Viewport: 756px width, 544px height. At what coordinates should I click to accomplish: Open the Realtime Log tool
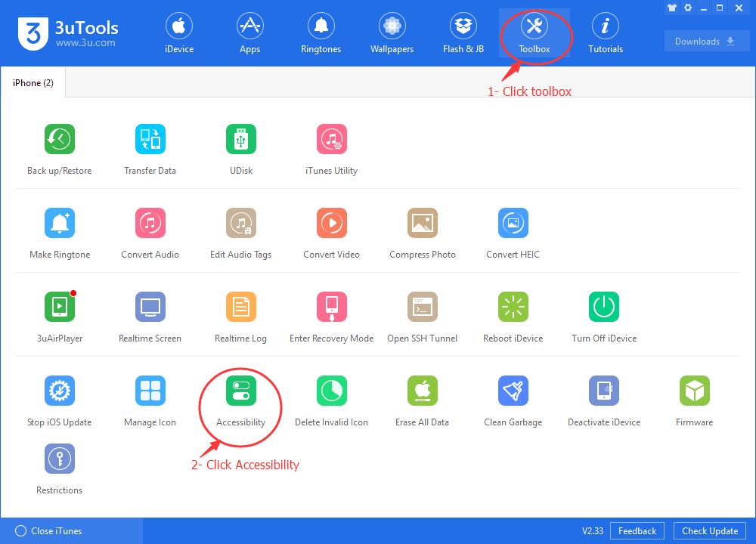coord(241,307)
